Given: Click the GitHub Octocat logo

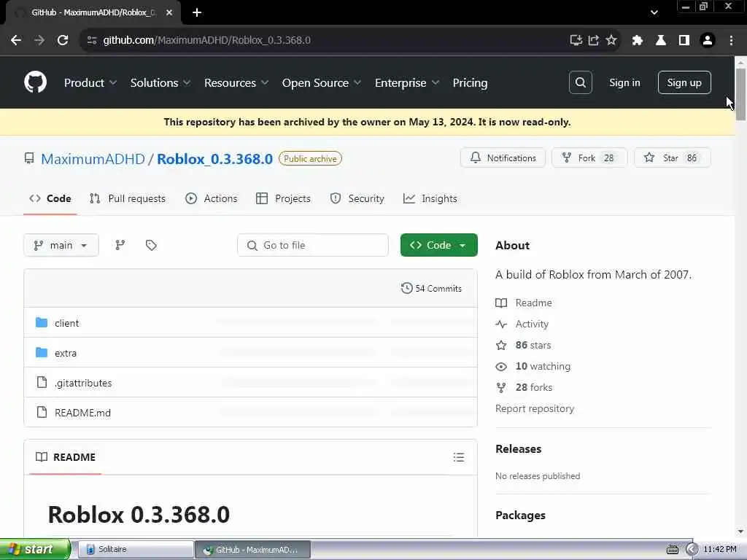Looking at the screenshot, I should [x=35, y=82].
